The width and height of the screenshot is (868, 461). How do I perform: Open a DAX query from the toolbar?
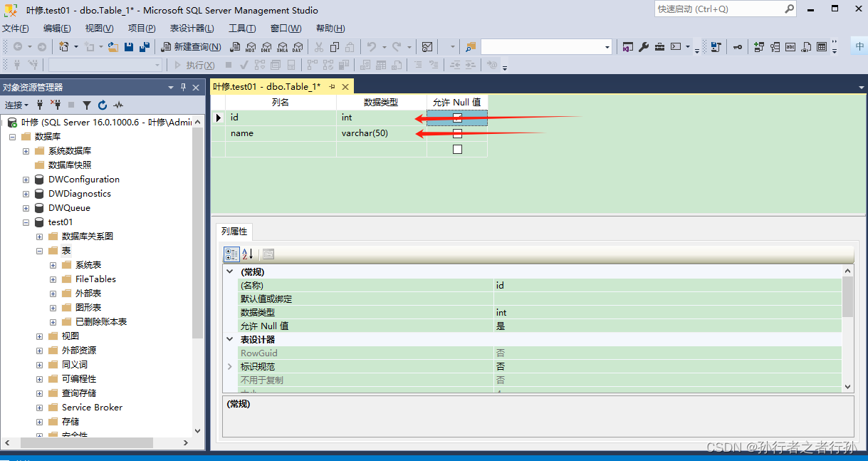tap(299, 47)
